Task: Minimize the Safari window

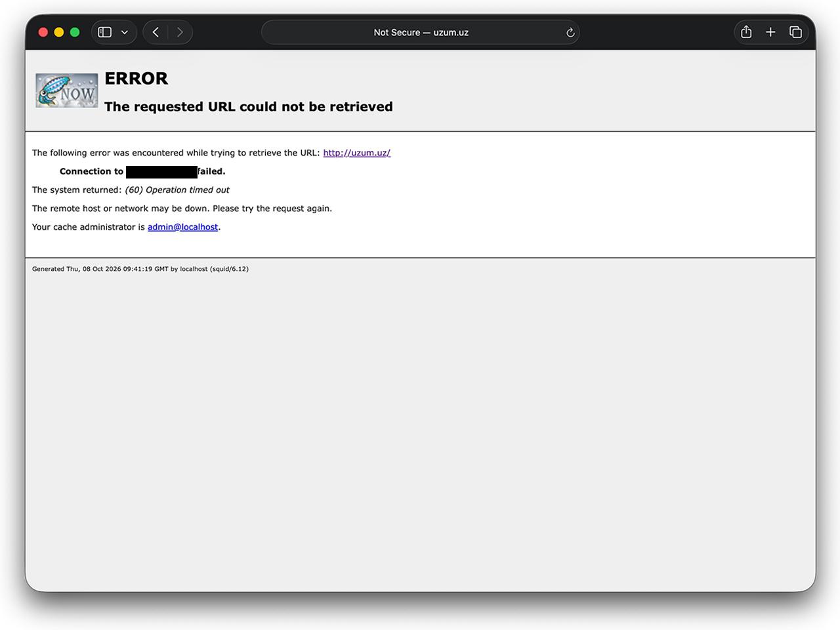Action: (x=59, y=32)
